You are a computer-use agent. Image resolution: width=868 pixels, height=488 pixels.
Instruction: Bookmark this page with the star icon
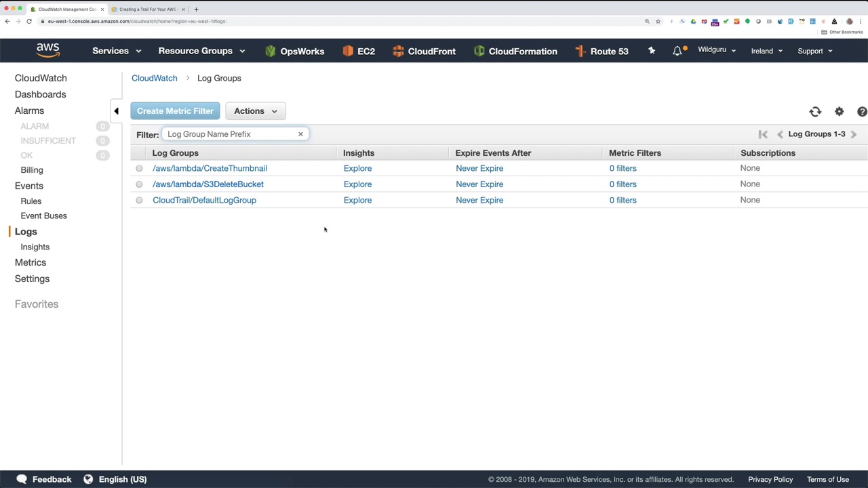click(658, 21)
